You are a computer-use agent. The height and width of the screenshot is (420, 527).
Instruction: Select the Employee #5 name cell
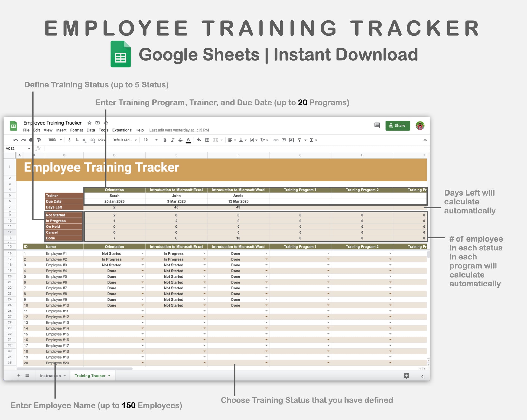pos(64,276)
